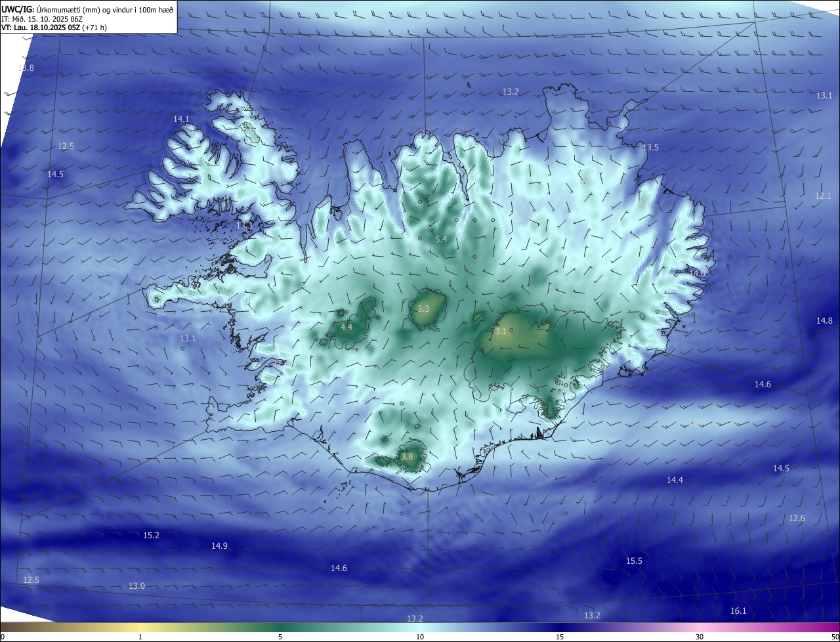Click the legend tick label 30
This screenshot has width=840, height=642.
click(x=700, y=637)
